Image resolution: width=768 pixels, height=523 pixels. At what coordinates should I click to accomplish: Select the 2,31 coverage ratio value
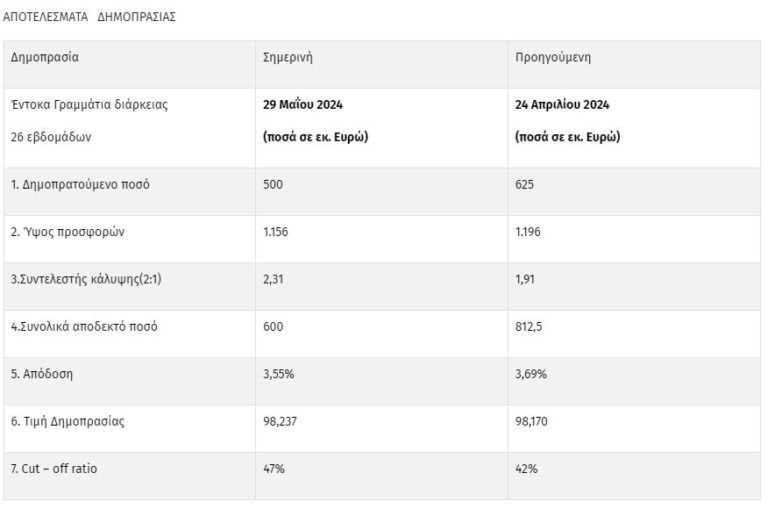(272, 279)
